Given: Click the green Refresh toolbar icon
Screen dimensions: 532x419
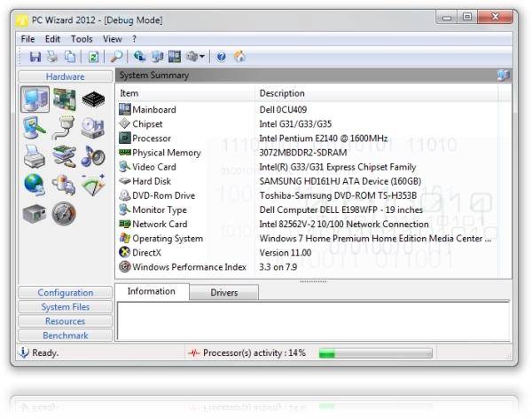Looking at the screenshot, I should [93, 57].
